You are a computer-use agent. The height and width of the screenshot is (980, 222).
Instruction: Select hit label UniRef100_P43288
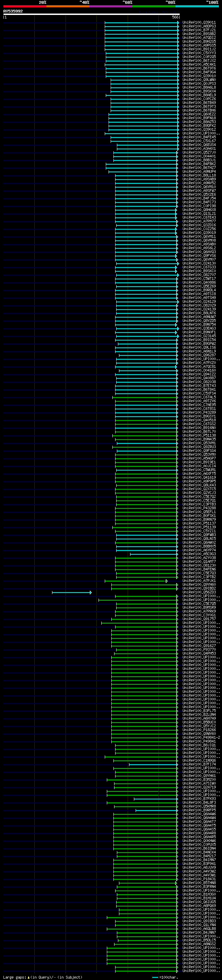point(199,508)
